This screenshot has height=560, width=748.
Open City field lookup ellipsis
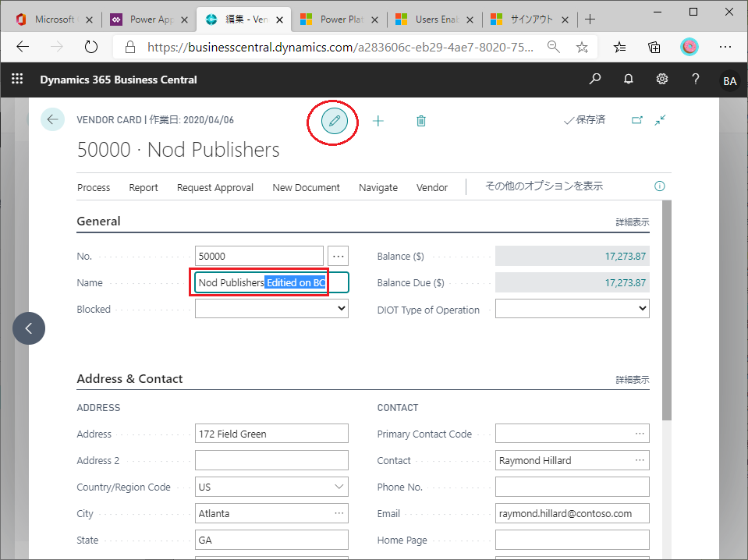(x=339, y=513)
